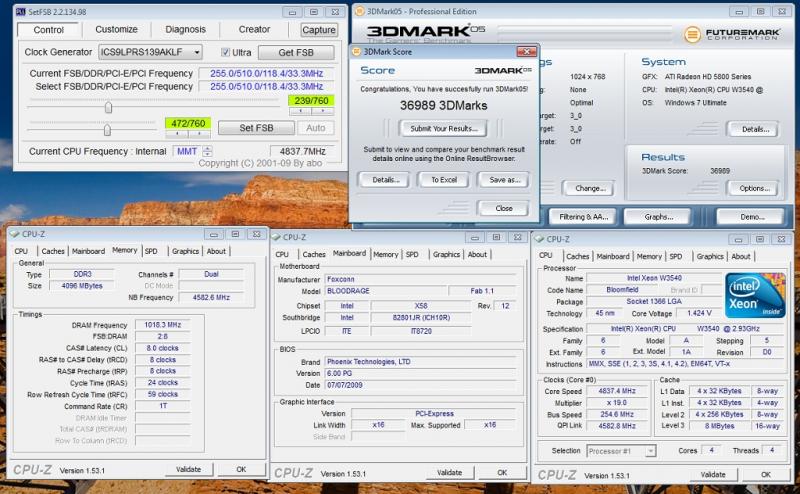Open SPD tab in Memory CPU-Z window
This screenshot has height=494, width=800.
(151, 251)
